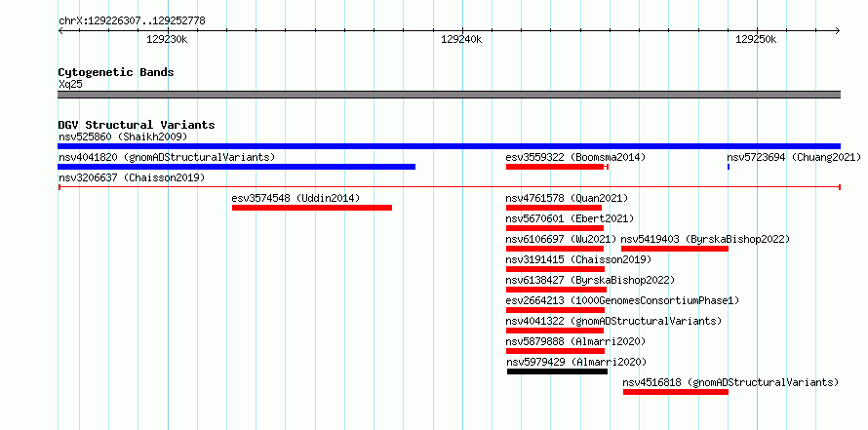
Task: Click the nsv6106697 (Wu2021) red bar
Action: tap(555, 249)
